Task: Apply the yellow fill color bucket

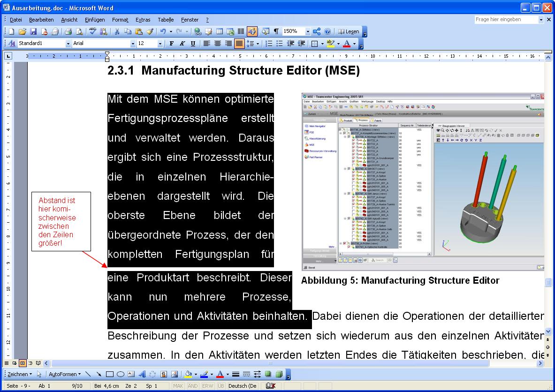Action: click(188, 374)
